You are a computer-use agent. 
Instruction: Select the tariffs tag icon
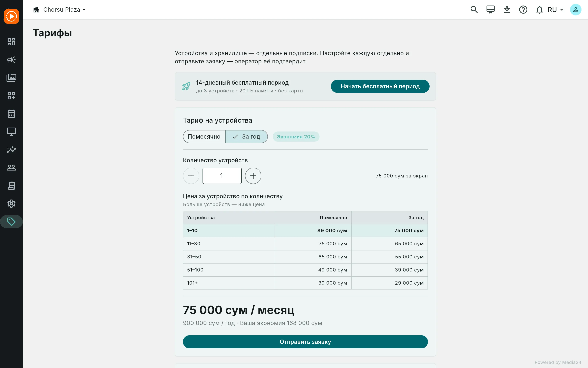click(x=11, y=222)
